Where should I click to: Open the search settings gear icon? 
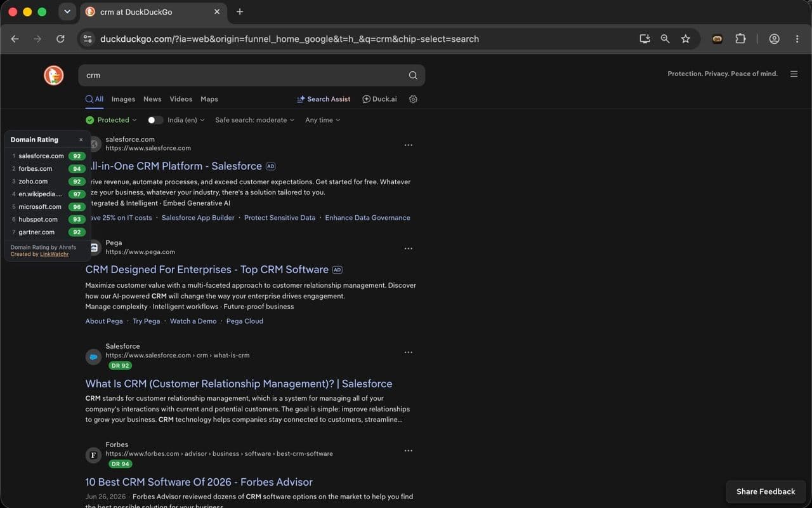(x=413, y=99)
